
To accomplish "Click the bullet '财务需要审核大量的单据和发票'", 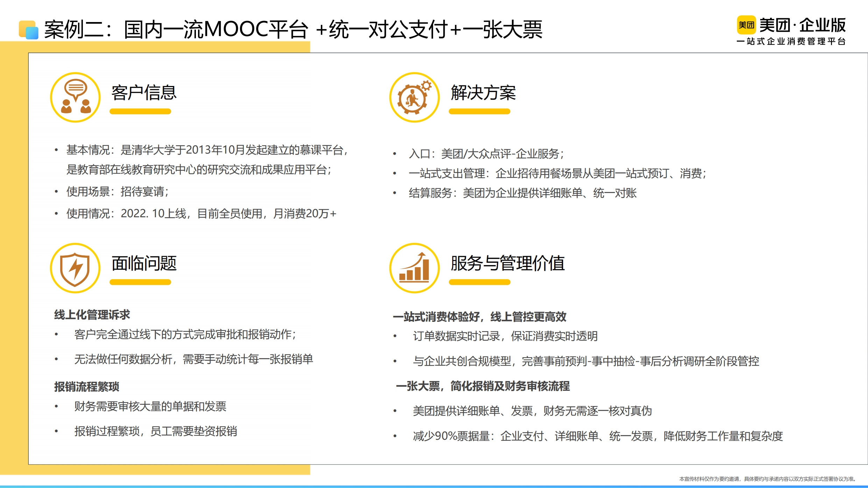I will [x=150, y=406].
